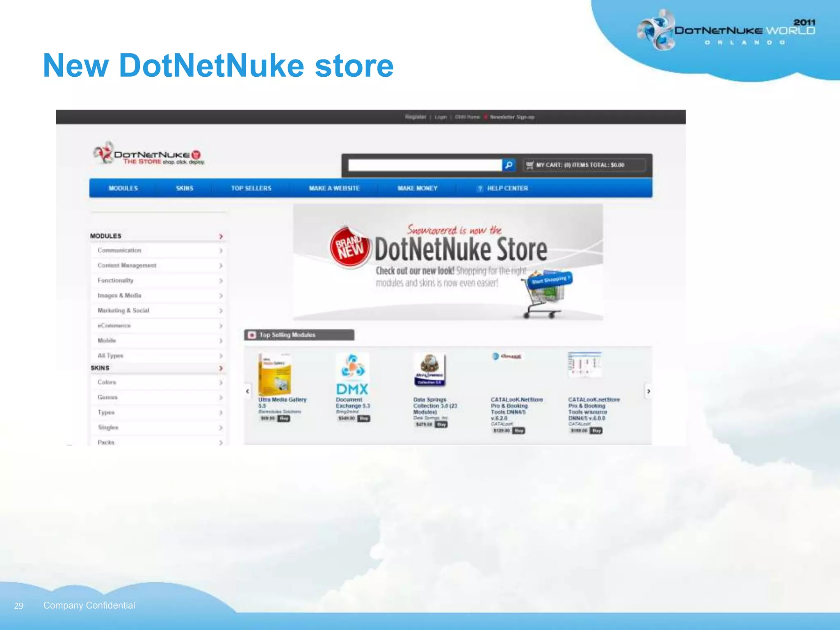
Task: Open DMX Document Exchange product image
Action: pyautogui.click(x=352, y=374)
